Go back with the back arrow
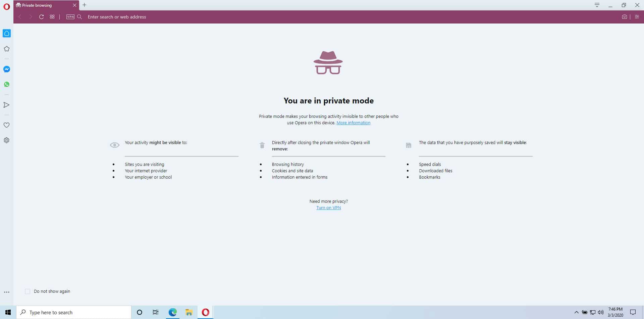Viewport: 644px width, 319px height. (20, 17)
